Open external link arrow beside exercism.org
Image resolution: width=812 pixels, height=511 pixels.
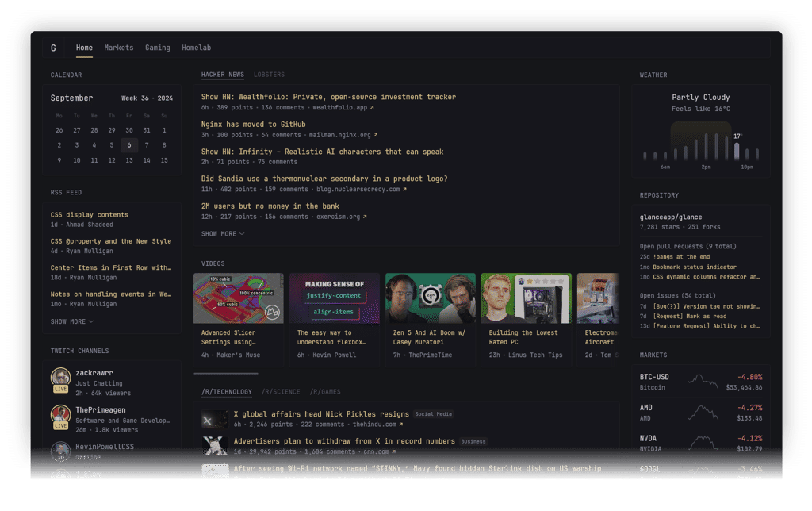click(365, 217)
